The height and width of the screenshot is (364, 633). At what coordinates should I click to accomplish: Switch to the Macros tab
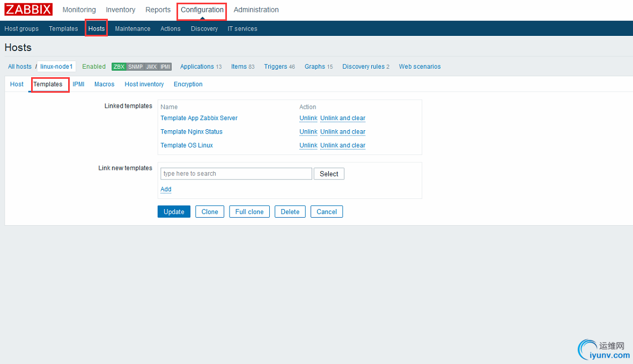pos(104,84)
